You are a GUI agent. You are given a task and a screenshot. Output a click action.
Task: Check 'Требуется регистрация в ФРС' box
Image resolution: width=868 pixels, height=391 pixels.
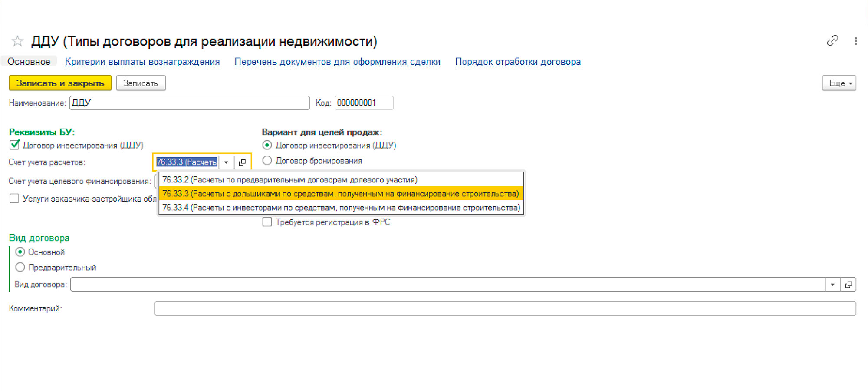[267, 222]
